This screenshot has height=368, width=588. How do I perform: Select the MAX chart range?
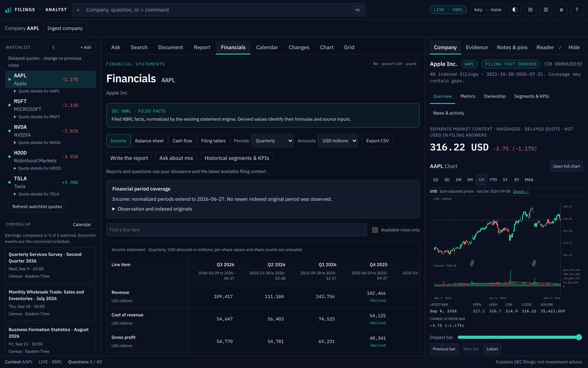529,180
